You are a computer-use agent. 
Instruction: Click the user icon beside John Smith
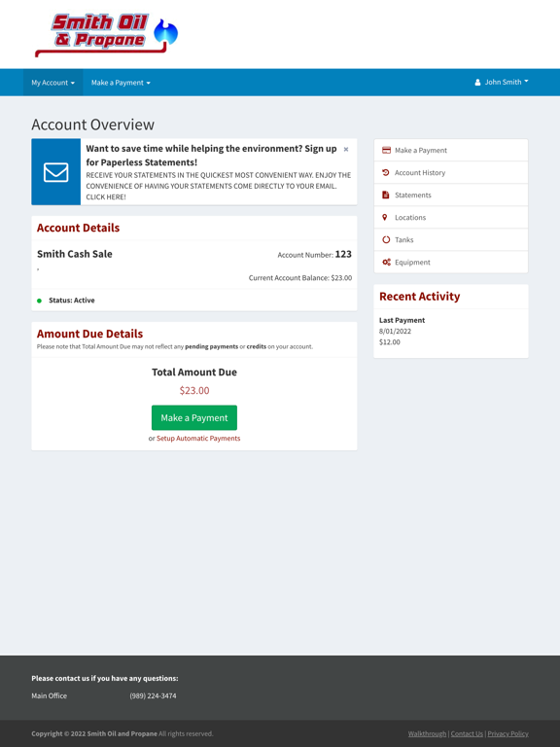pos(477,83)
